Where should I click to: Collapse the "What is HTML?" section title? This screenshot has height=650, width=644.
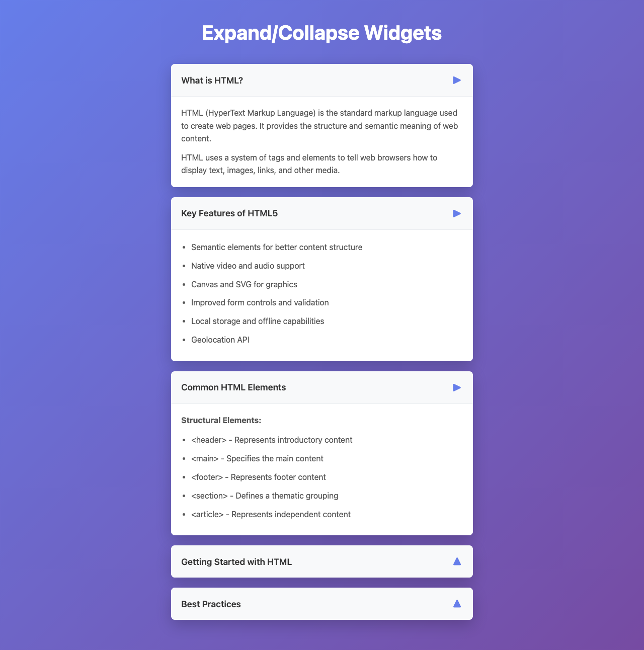coord(212,80)
